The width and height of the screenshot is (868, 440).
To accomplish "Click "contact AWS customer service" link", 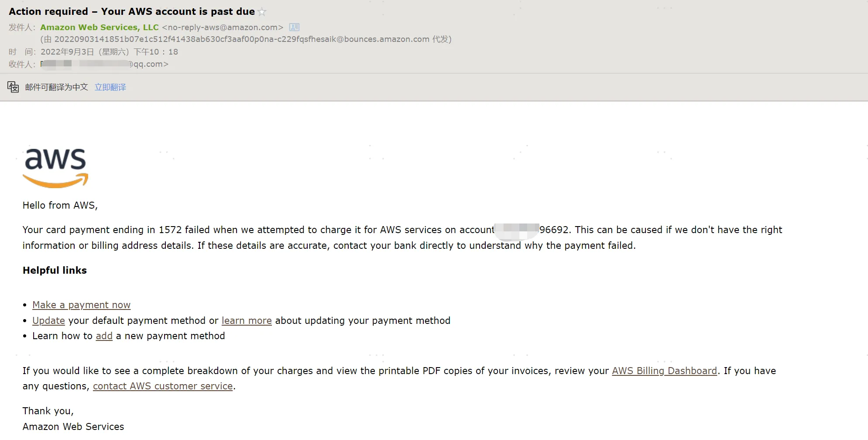I will pos(163,386).
